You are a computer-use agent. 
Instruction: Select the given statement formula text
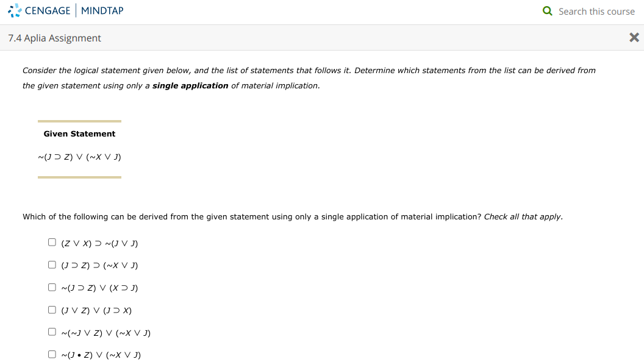pyautogui.click(x=79, y=157)
